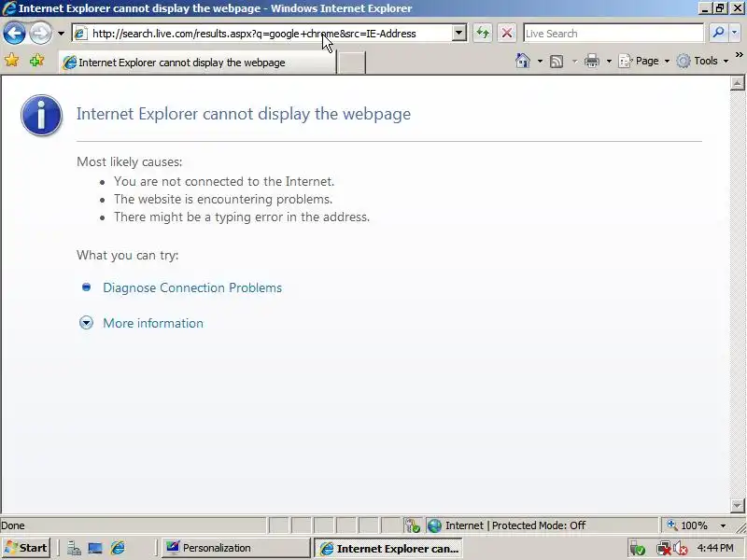The width and height of the screenshot is (747, 560).
Task: Open the Page menu
Action: (643, 61)
